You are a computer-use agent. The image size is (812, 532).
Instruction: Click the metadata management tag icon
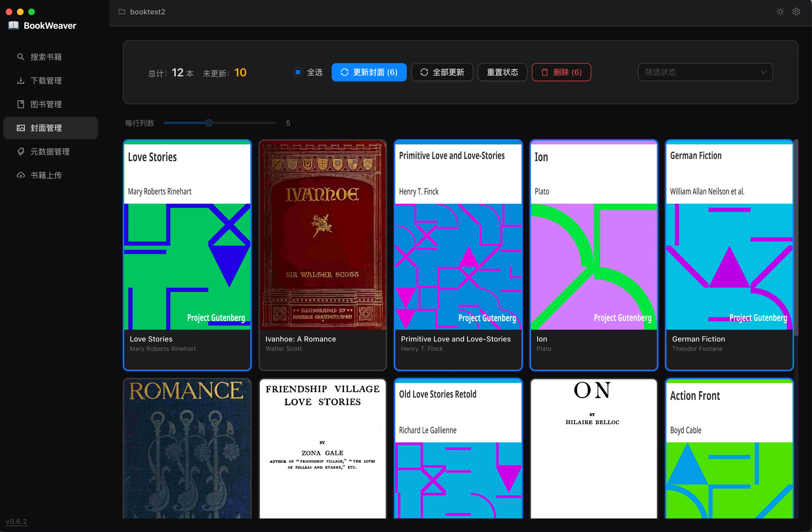point(21,151)
